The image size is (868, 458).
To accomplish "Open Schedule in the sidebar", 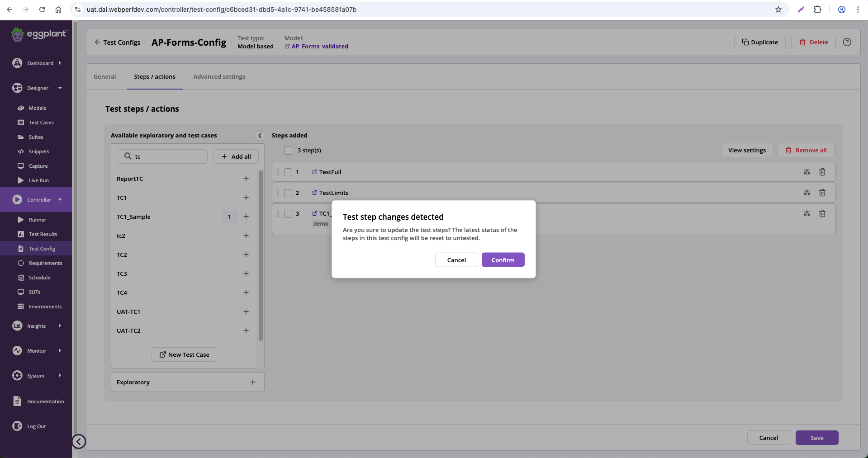I will coord(39,278).
